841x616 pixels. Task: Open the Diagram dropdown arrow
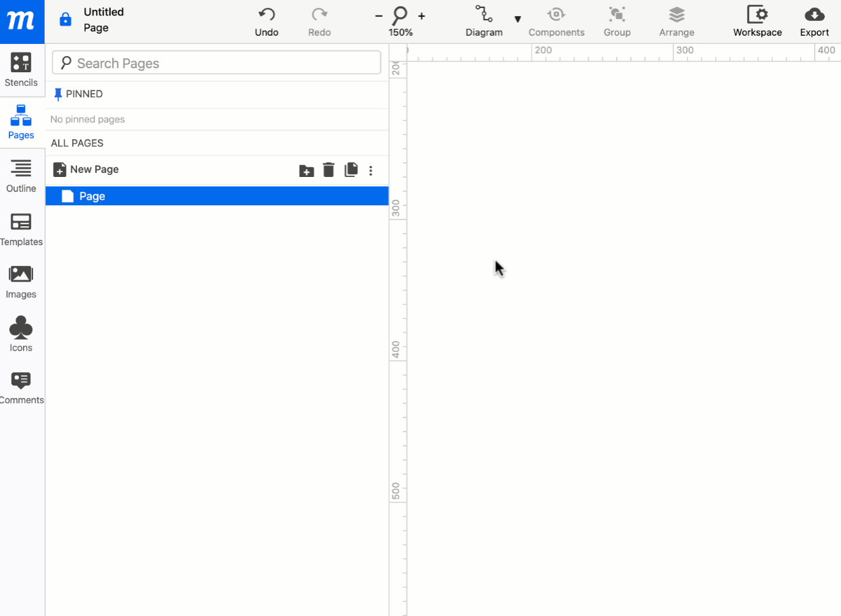[517, 20]
